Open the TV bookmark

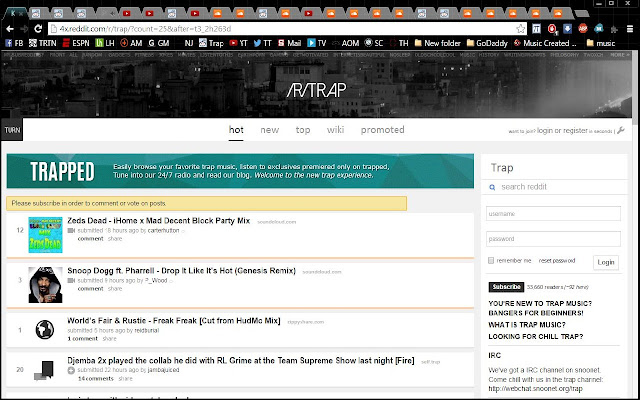click(x=317, y=43)
